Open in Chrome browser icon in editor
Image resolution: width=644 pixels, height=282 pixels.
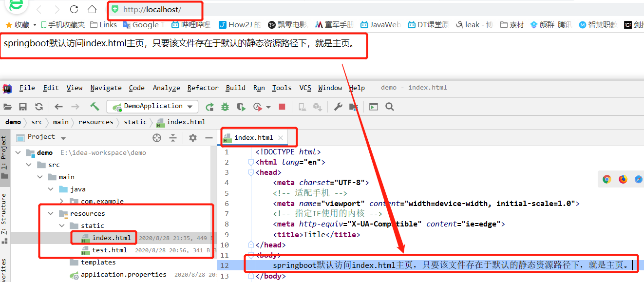[x=607, y=179]
